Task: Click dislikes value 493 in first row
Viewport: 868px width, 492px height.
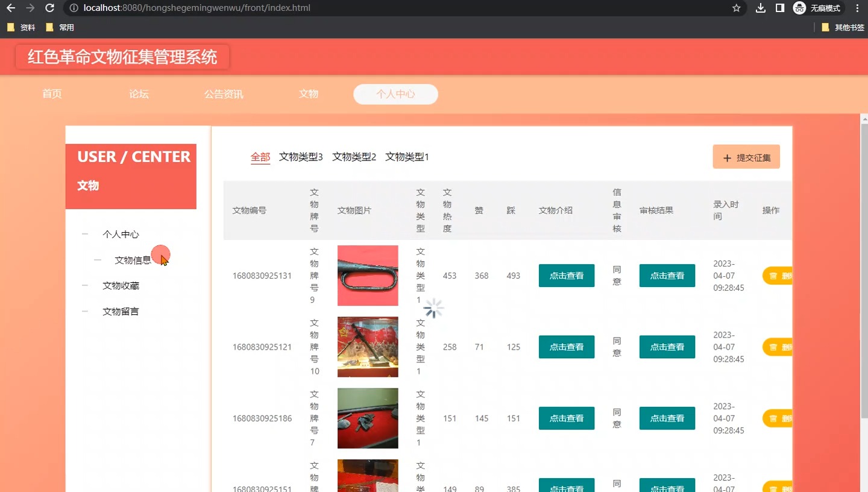Action: tap(514, 276)
